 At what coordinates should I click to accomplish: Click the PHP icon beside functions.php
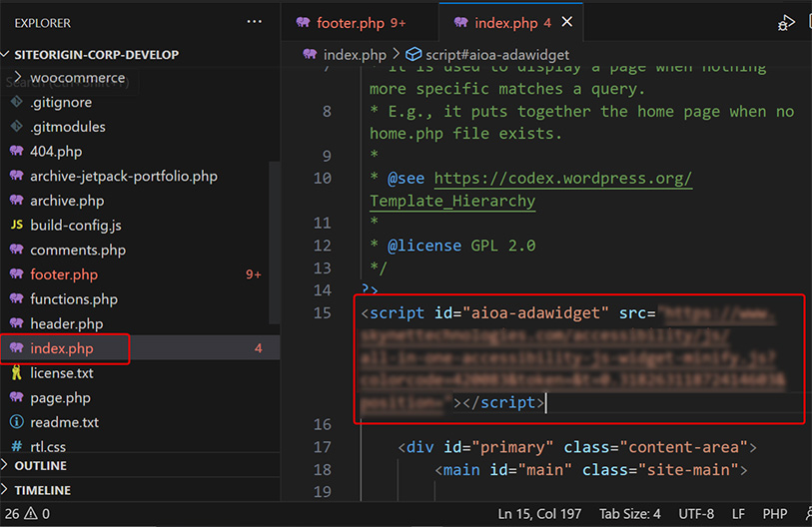point(17,298)
